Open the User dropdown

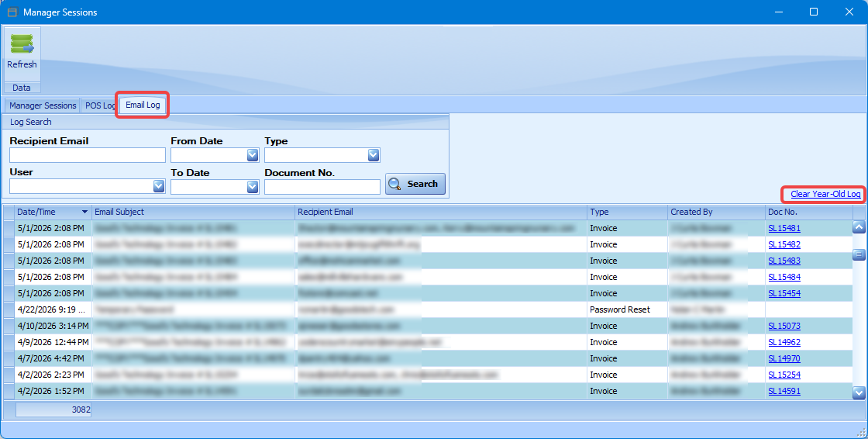coord(159,186)
